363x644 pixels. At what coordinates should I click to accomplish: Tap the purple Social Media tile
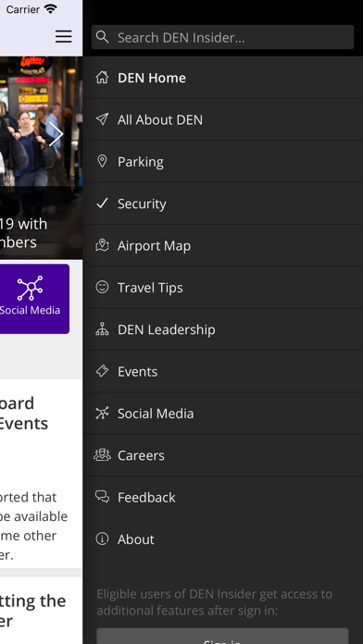point(34,299)
